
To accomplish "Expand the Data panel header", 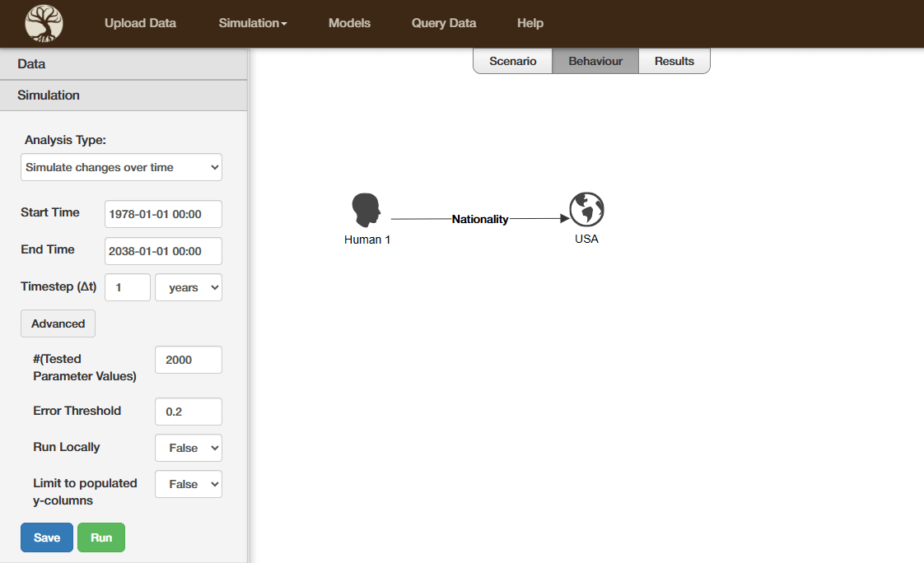I will 124,63.
